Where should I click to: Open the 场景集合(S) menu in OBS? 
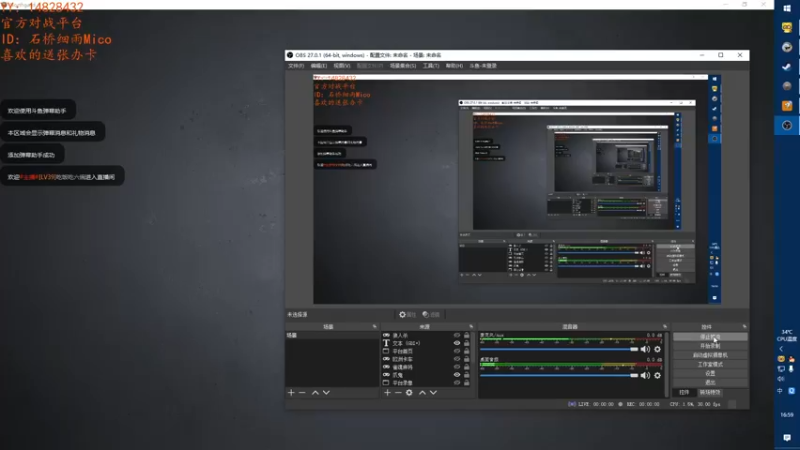coord(403,66)
